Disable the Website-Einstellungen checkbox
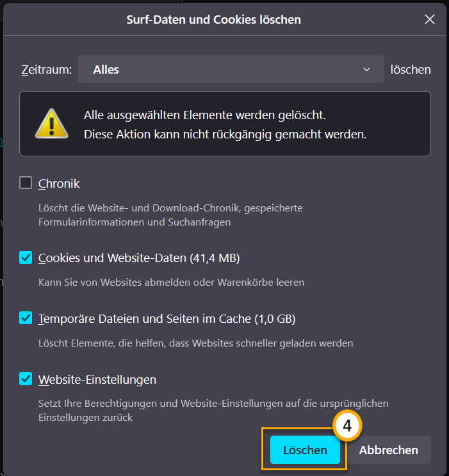449x476 pixels. tap(26, 379)
